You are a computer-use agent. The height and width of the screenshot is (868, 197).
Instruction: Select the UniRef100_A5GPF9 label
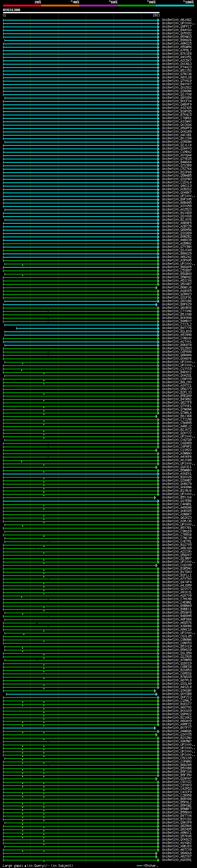pyautogui.click(x=176, y=128)
